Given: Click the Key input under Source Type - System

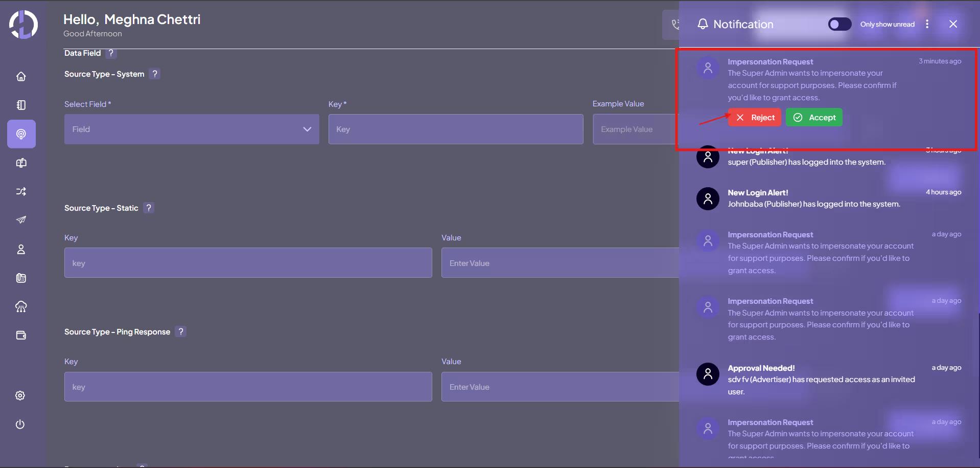Looking at the screenshot, I should 455,129.
